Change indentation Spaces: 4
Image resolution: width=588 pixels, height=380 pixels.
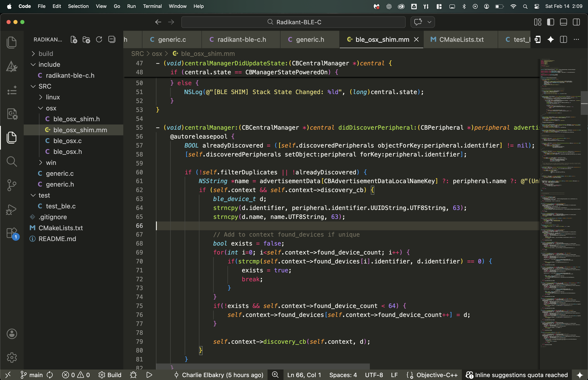tap(343, 375)
